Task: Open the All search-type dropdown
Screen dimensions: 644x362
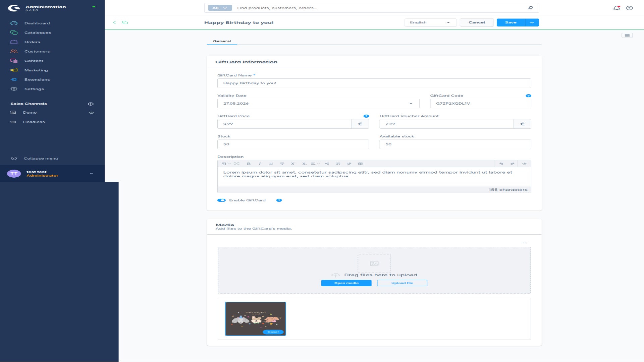Action: [220, 8]
